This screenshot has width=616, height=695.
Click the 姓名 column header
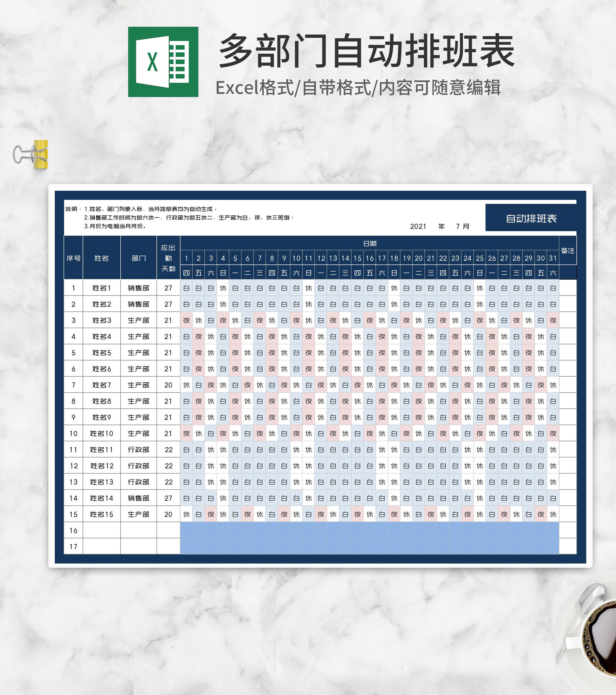[x=101, y=258]
